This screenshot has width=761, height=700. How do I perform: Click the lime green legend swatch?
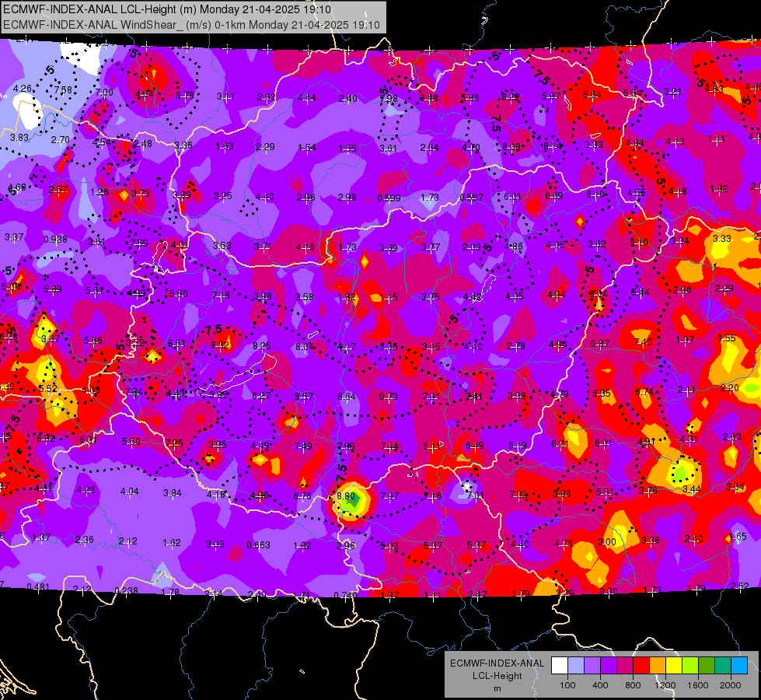[690, 666]
